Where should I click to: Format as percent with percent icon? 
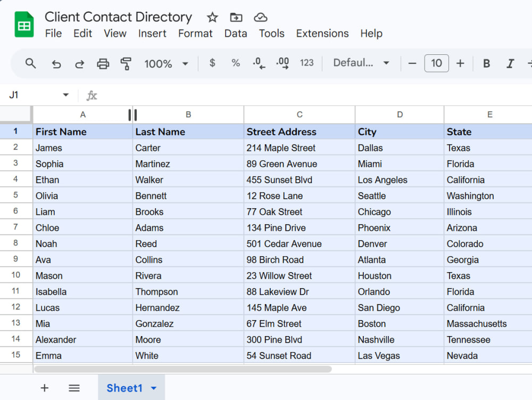point(236,63)
